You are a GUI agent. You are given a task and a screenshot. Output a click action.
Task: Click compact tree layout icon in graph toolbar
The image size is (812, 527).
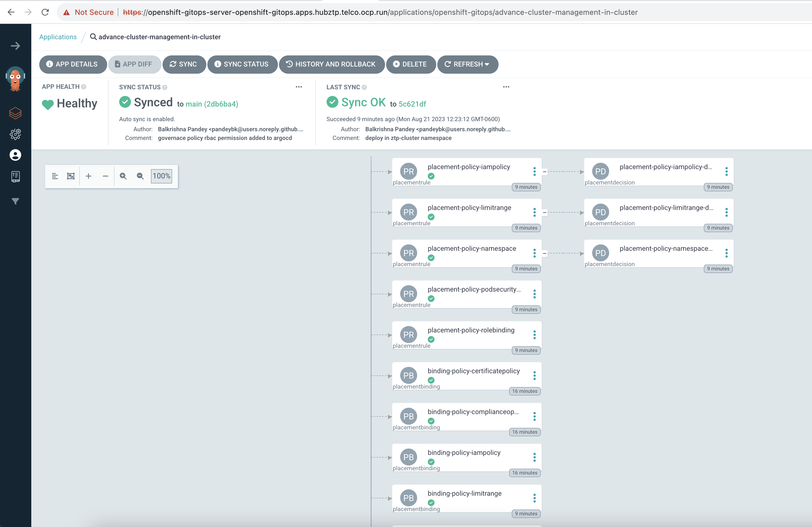55,176
